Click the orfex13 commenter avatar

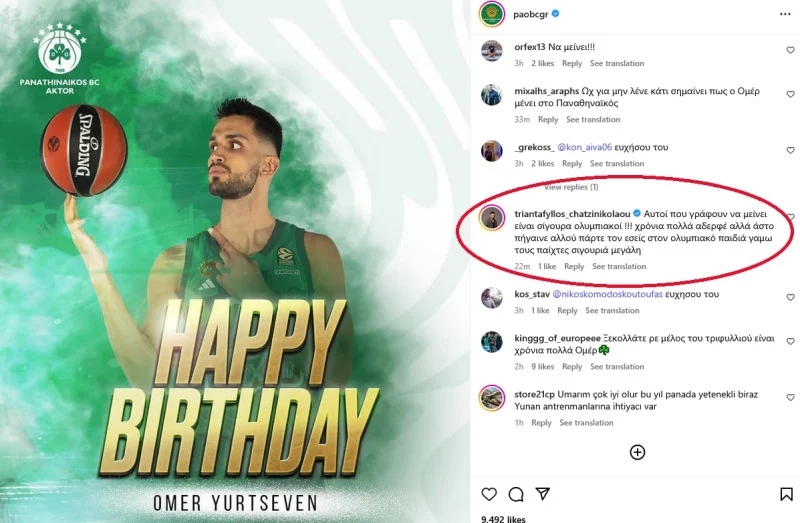coord(491,51)
